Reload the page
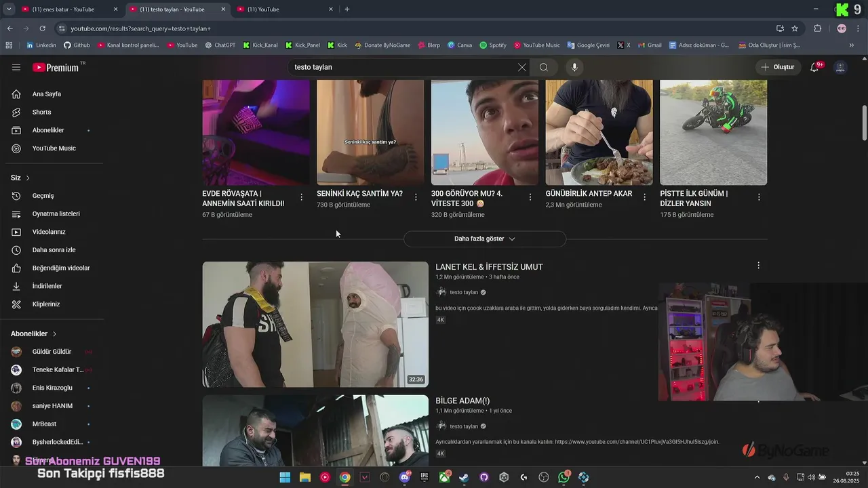This screenshot has height=488, width=868. coord(42,28)
